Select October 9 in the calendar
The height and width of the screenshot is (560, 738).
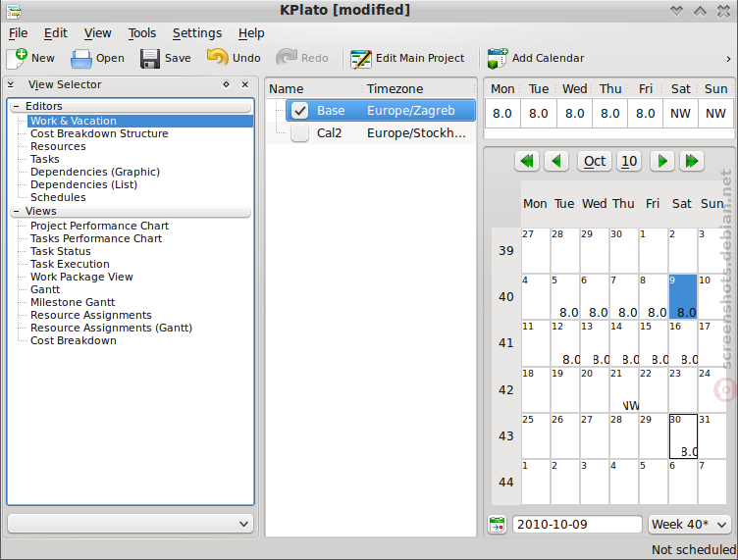click(x=682, y=297)
